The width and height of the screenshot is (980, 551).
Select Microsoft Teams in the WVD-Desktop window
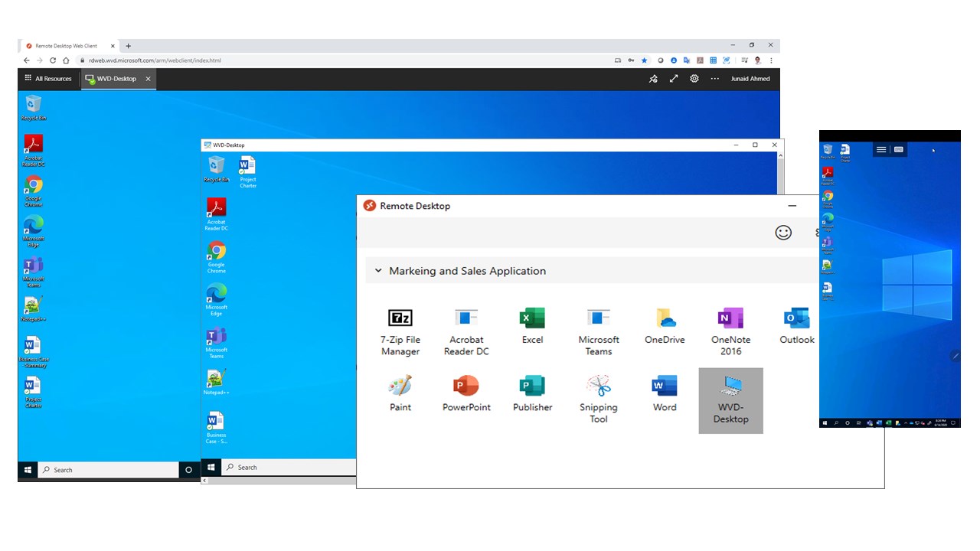217,343
